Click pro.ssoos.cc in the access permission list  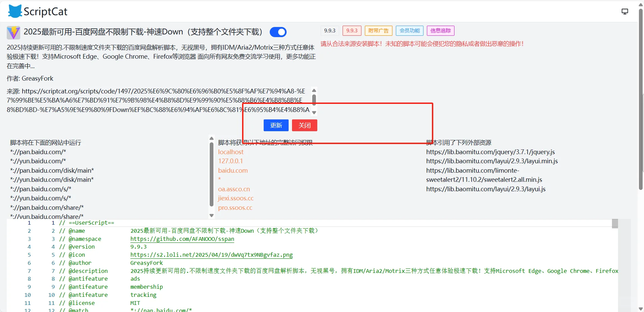click(x=235, y=207)
